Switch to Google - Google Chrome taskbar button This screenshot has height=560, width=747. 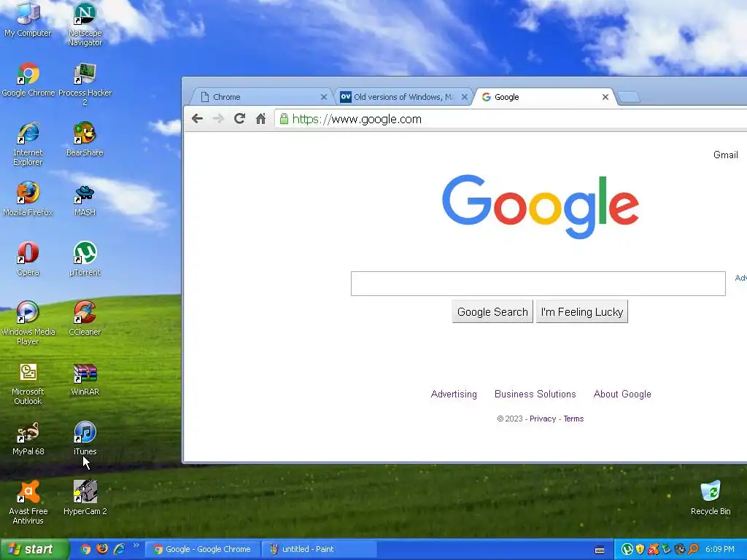(204, 549)
